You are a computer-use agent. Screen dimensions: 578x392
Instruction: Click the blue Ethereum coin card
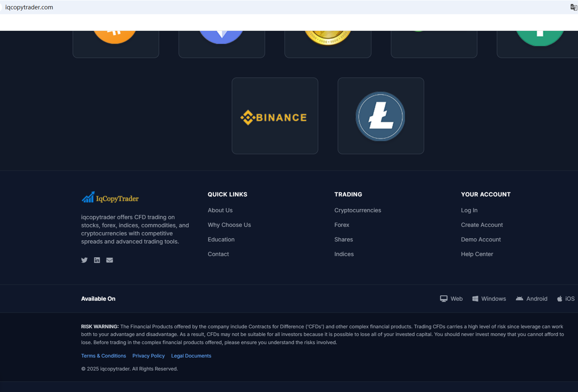pyautogui.click(x=222, y=44)
